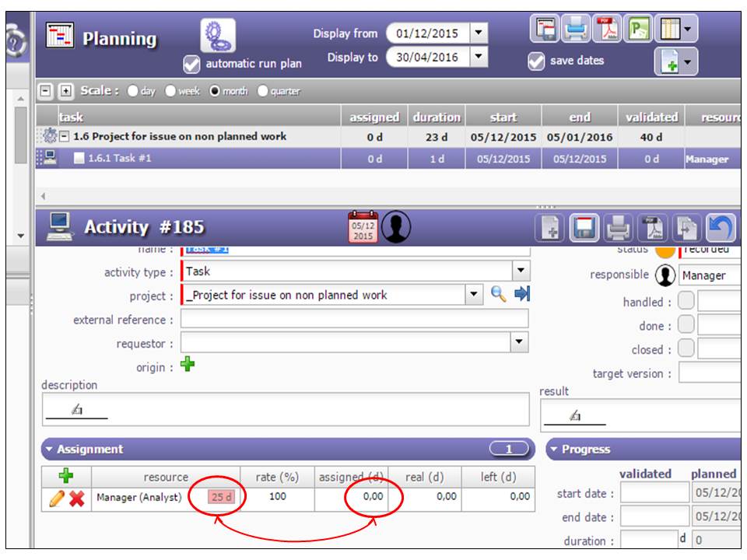Collapse the Progress section
The image size is (747, 560).
pyautogui.click(x=553, y=449)
